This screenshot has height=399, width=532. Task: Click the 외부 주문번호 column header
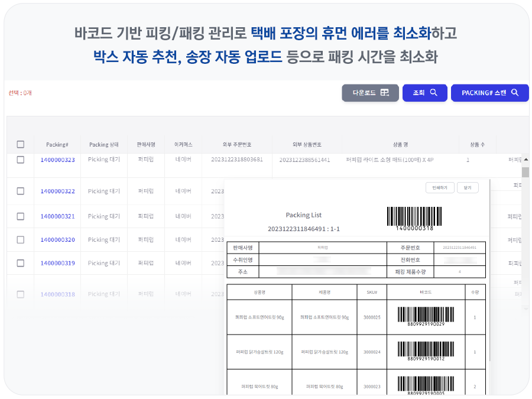click(236, 144)
